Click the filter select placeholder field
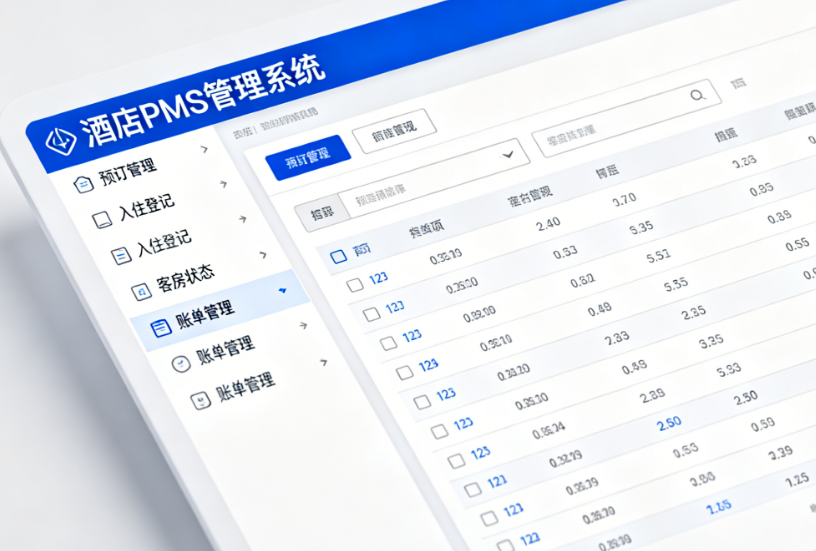The height and width of the screenshot is (551, 816). click(434, 178)
